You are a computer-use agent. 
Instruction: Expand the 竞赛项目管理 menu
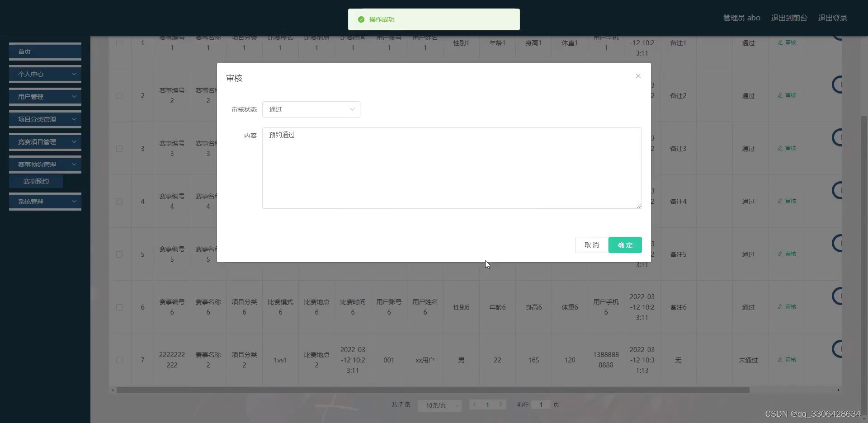click(45, 142)
